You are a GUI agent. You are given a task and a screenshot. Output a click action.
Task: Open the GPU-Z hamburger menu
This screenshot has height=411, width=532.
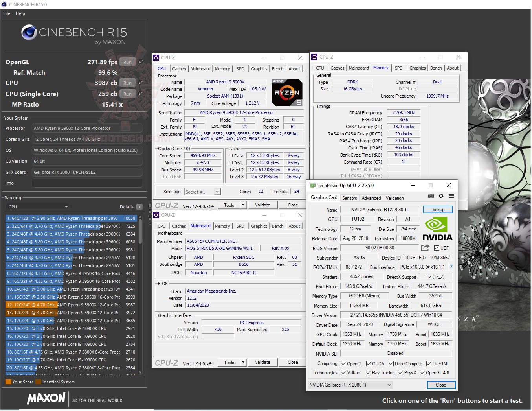[451, 196]
